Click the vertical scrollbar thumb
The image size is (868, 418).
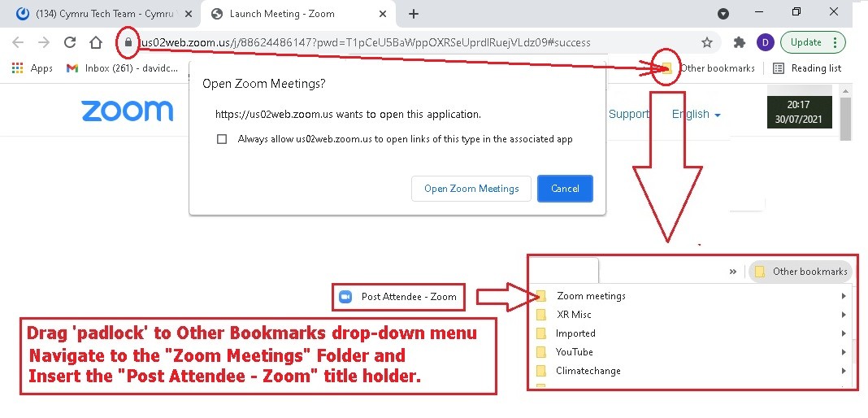[844, 119]
